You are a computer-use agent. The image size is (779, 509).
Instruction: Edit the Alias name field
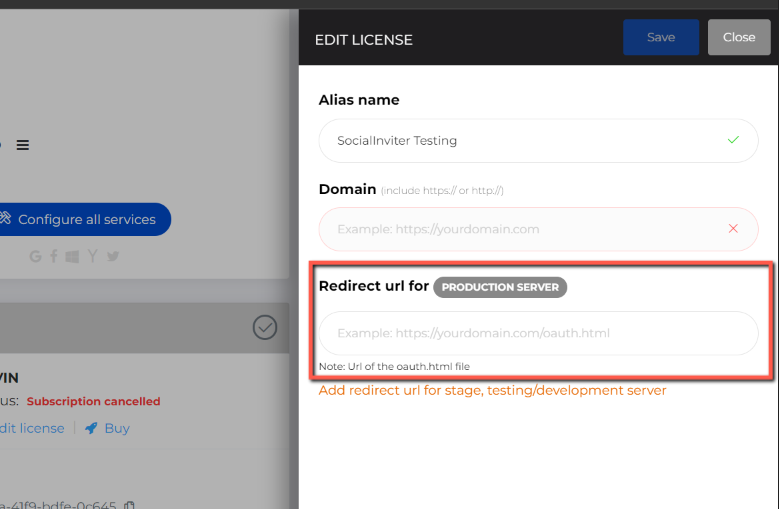[539, 141]
